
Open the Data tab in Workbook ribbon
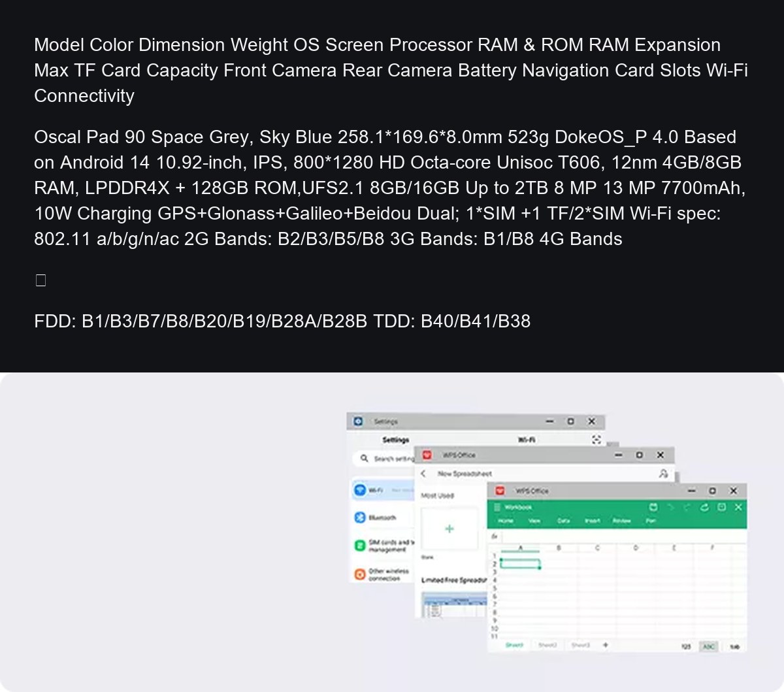tap(564, 521)
